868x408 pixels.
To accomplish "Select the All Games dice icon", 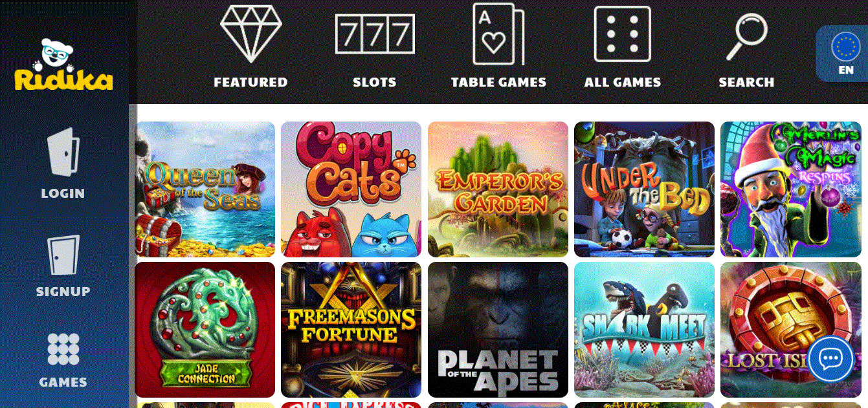I will [622, 34].
